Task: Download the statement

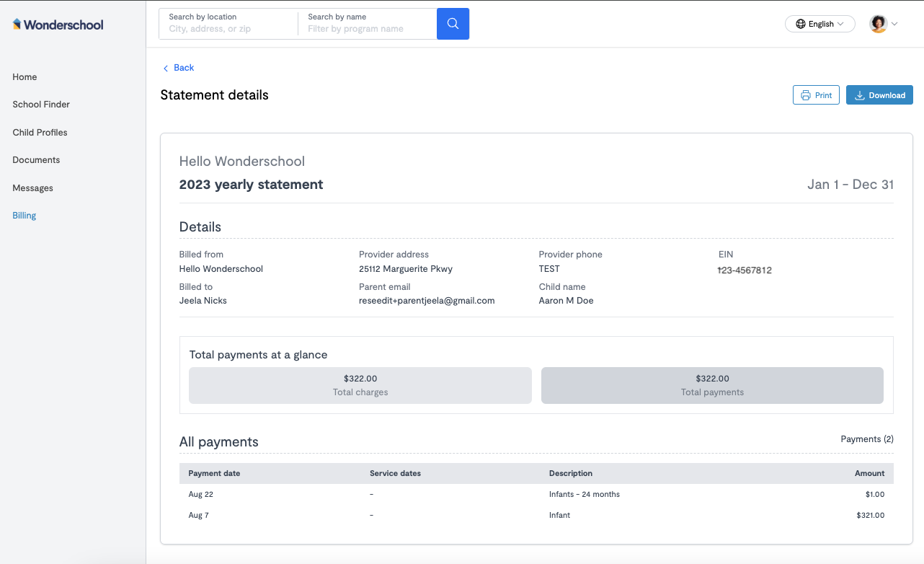Action: click(879, 95)
